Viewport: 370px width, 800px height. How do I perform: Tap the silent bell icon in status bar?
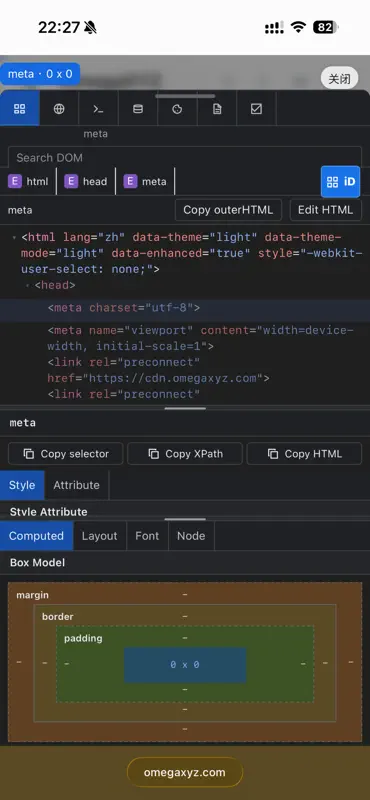pyautogui.click(x=90, y=28)
